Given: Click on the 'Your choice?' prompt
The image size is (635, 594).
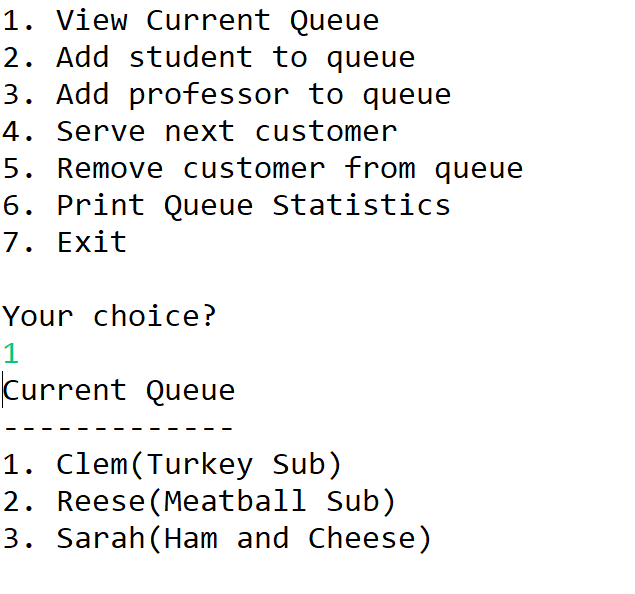Looking at the screenshot, I should pos(109,316).
